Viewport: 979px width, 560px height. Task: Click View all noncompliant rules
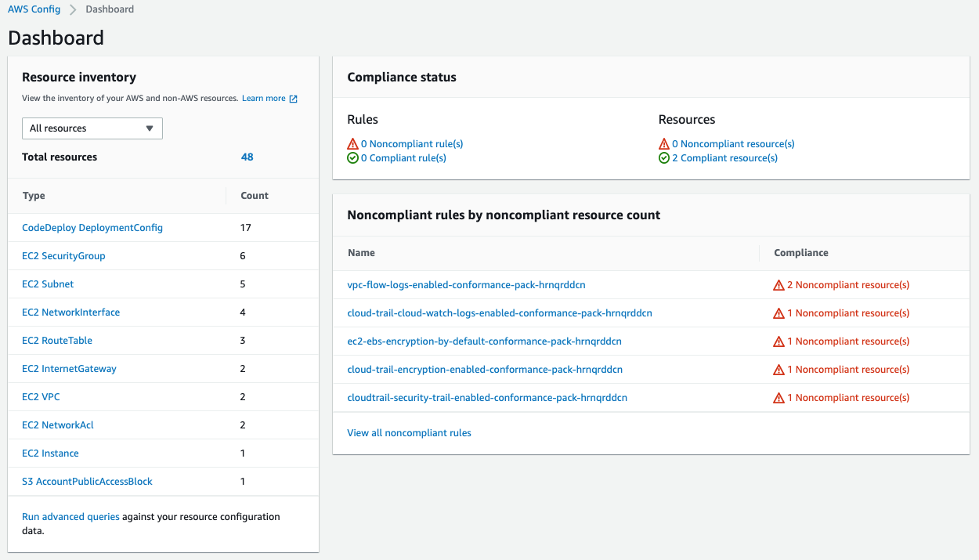coord(410,433)
